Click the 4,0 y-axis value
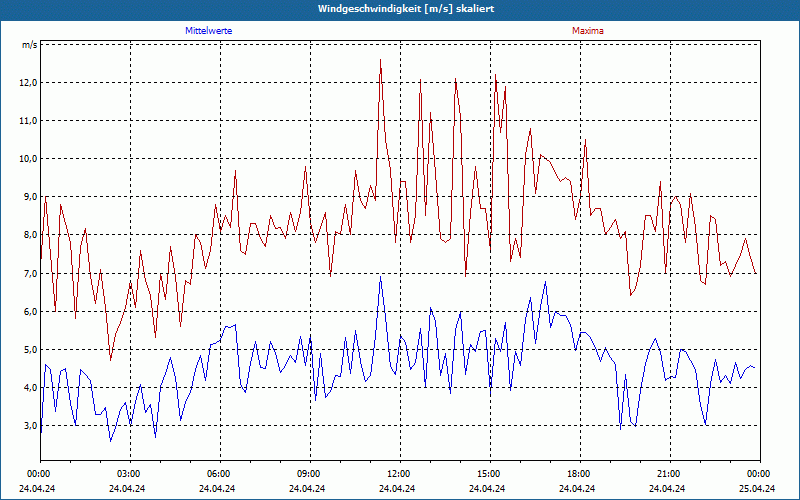The height and width of the screenshot is (500, 800). pyautogui.click(x=30, y=388)
